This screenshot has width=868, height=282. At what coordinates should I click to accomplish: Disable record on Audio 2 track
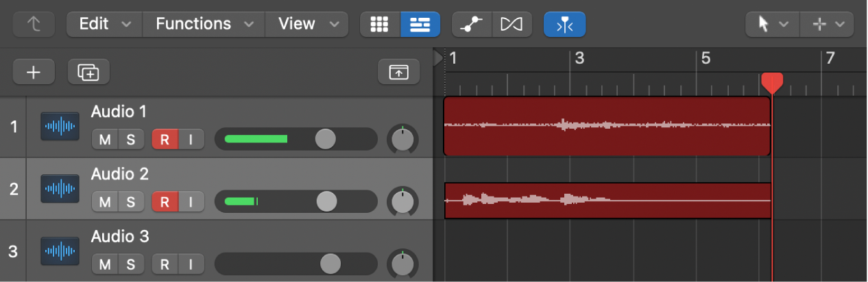point(165,202)
